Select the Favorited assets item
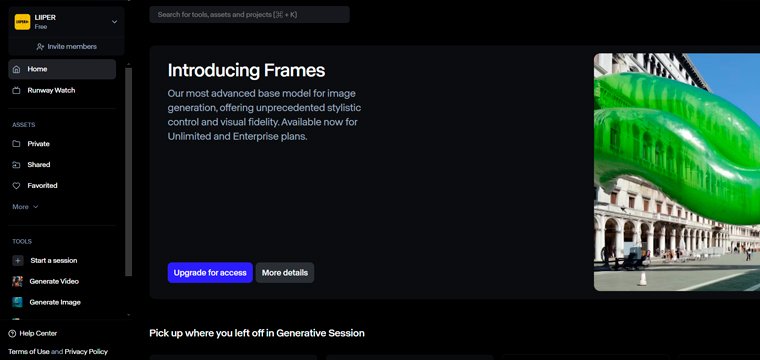760x360 pixels. point(62,186)
